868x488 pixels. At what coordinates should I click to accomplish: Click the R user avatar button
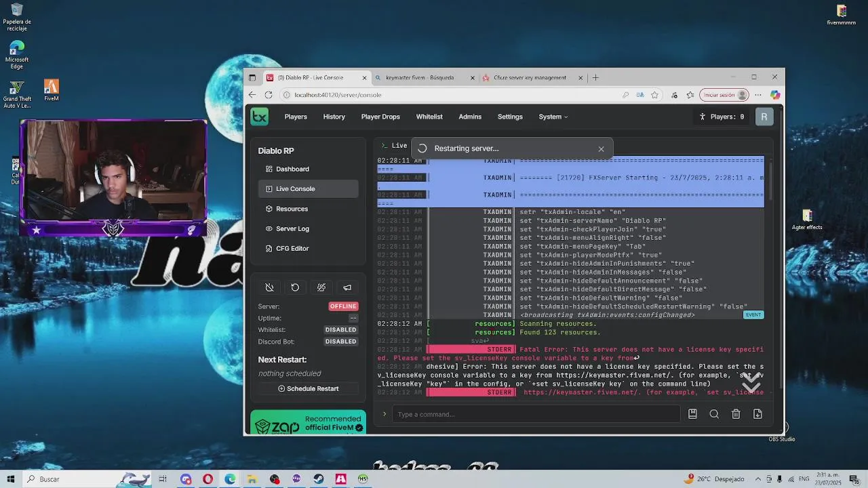tap(764, 117)
